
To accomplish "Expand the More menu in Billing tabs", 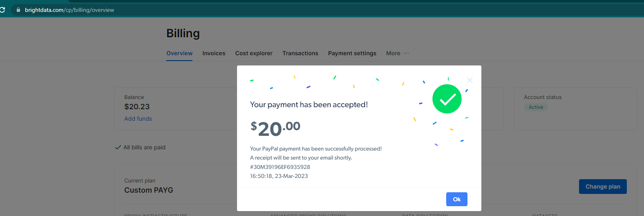I will [397, 53].
